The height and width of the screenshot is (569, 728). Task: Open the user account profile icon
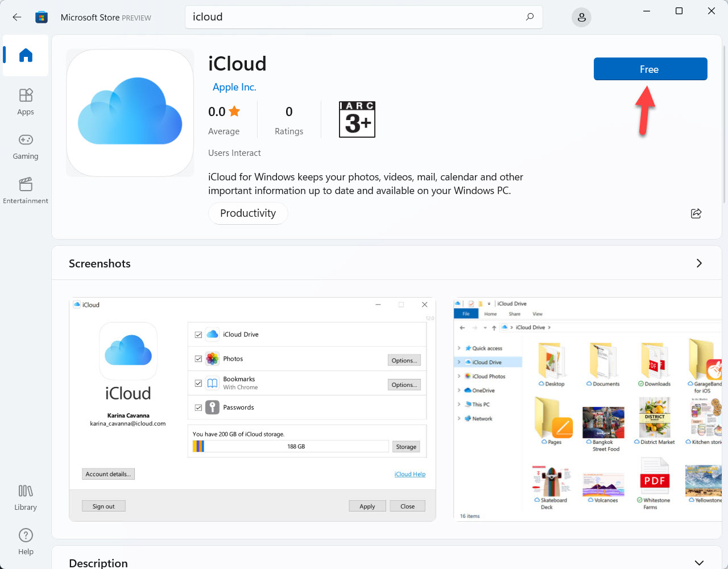click(581, 18)
